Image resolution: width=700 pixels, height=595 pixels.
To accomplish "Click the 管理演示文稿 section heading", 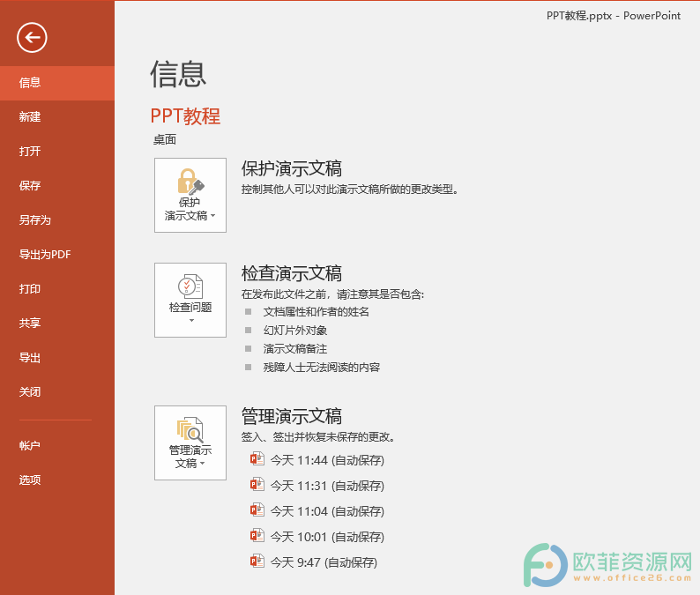I will [292, 416].
